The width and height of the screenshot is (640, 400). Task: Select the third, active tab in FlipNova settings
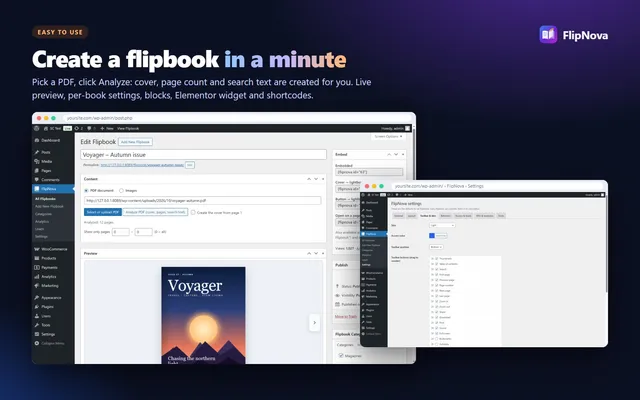coord(428,216)
